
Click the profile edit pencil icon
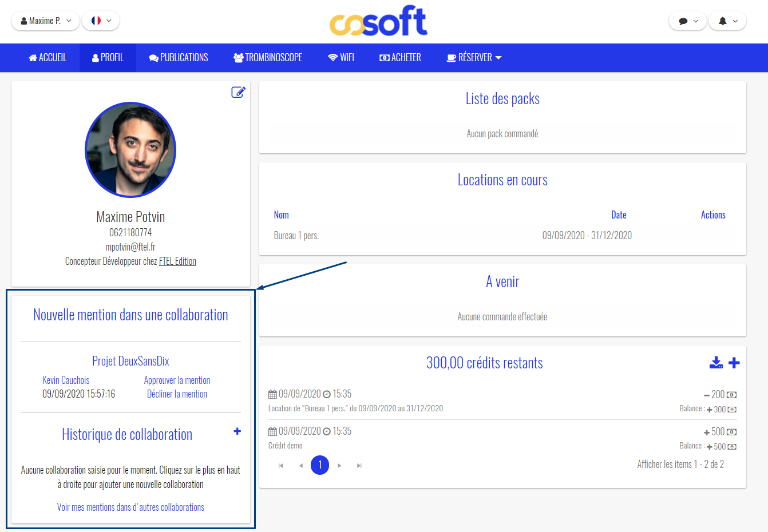click(x=238, y=92)
